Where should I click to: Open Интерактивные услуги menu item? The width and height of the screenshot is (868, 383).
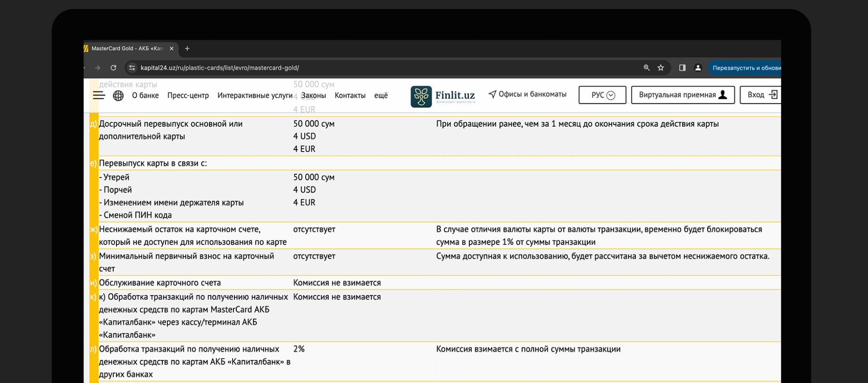pyautogui.click(x=255, y=95)
